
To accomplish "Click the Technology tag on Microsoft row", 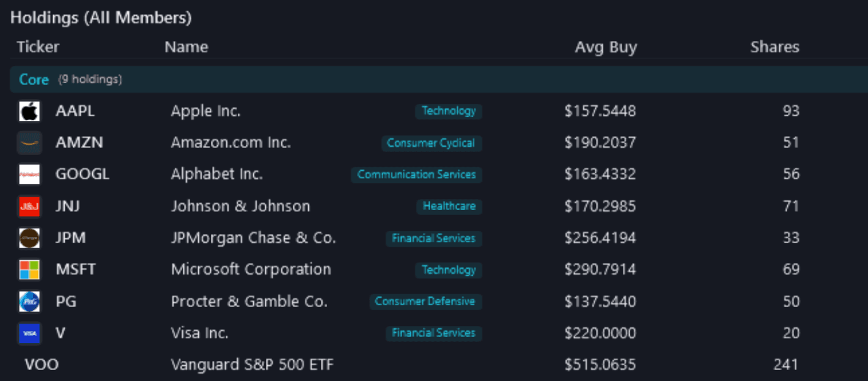I will click(x=449, y=270).
